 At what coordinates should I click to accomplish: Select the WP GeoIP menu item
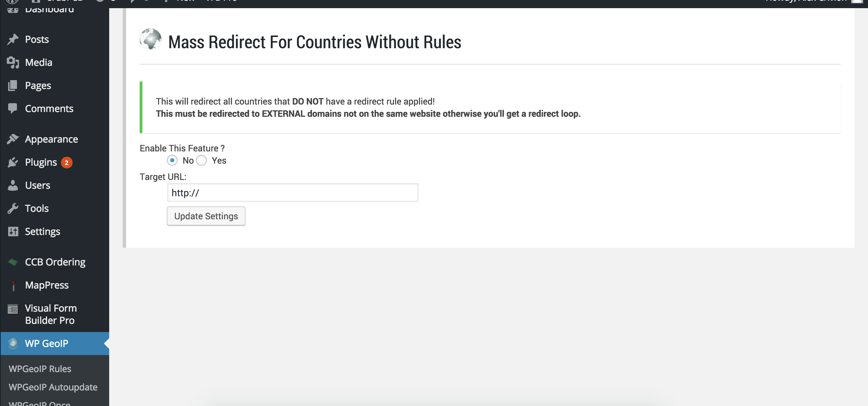47,344
